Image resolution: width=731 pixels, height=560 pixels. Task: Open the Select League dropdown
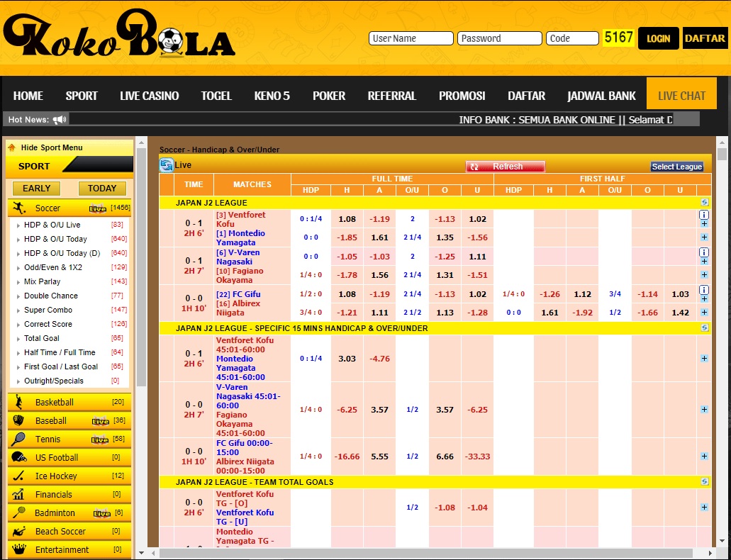pos(676,167)
